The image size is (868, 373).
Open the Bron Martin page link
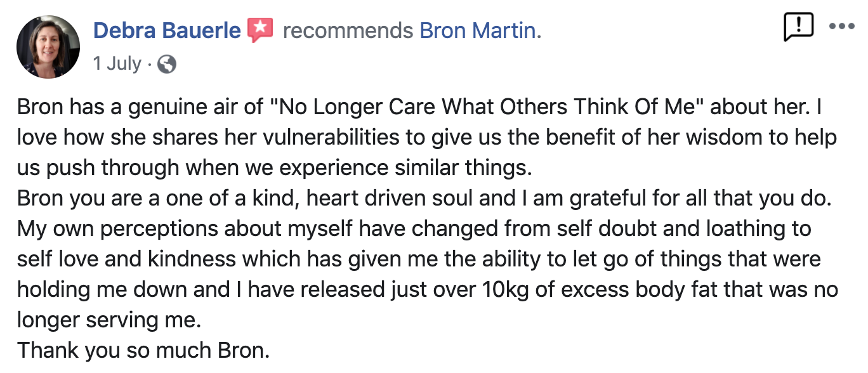(478, 30)
